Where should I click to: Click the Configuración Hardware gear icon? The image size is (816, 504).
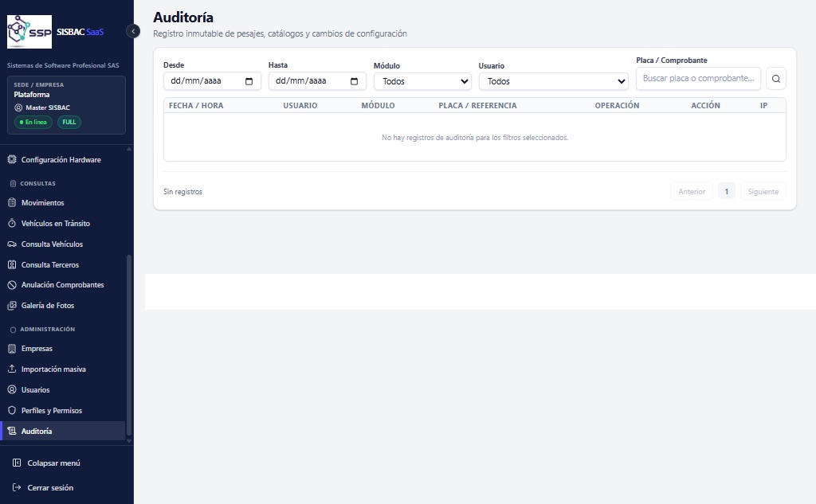[12, 160]
